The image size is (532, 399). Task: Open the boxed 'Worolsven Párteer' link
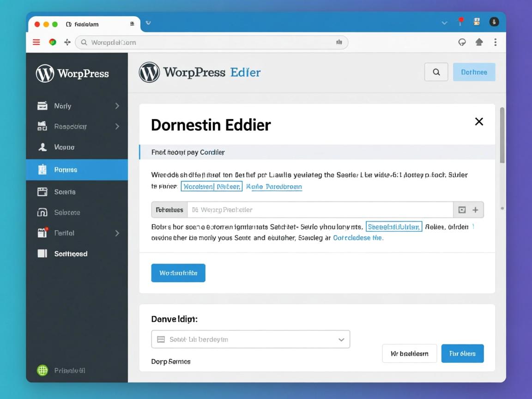pos(212,186)
